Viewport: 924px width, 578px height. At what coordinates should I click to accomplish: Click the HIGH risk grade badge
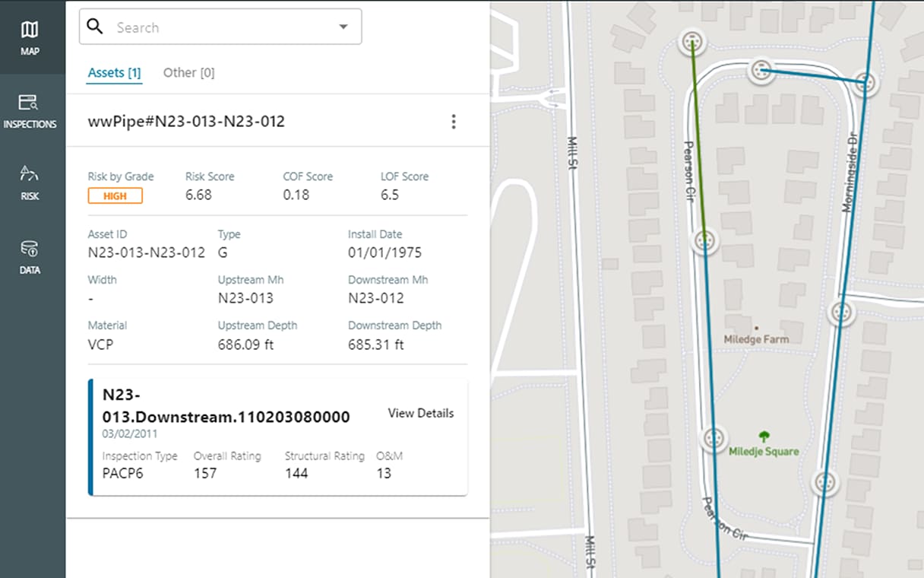tap(115, 196)
